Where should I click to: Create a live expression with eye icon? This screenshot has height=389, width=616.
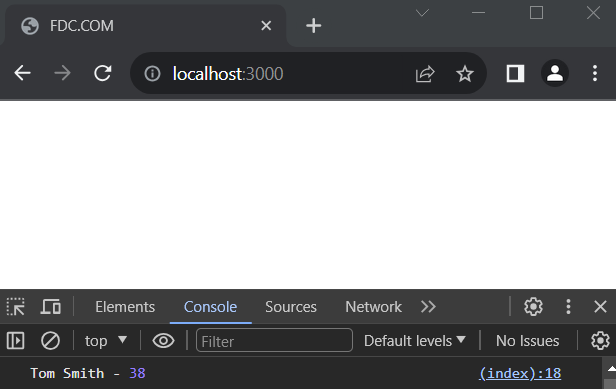[163, 341]
